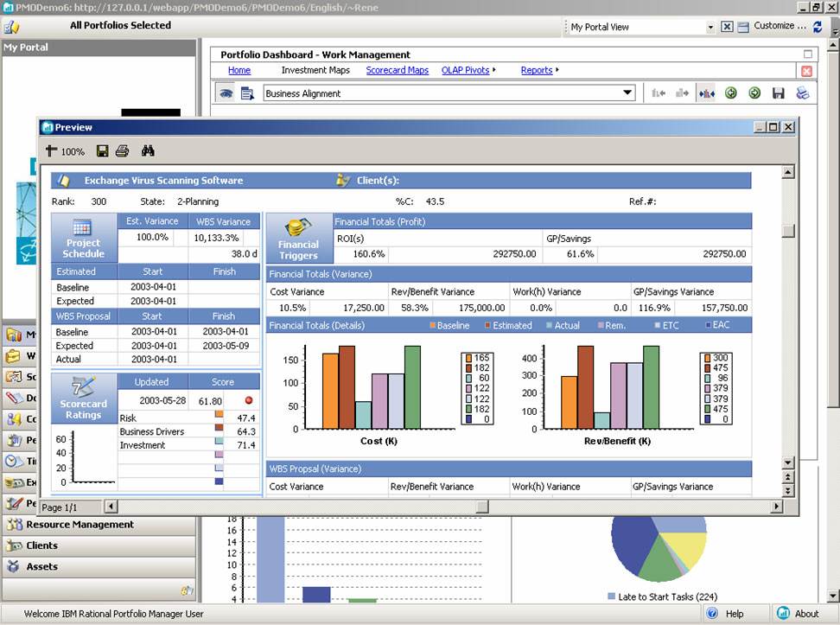Click Preview horizontal scrollbar right arrow
The height and width of the screenshot is (625, 840).
777,506
